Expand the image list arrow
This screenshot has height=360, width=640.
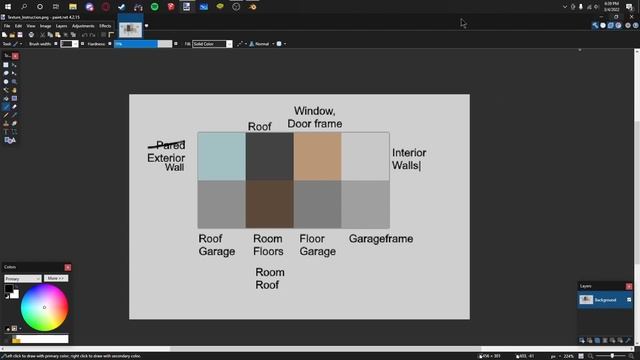pyautogui.click(x=147, y=26)
